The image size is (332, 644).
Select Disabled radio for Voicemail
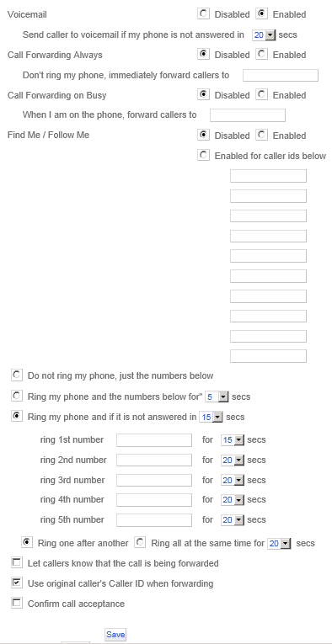(203, 14)
